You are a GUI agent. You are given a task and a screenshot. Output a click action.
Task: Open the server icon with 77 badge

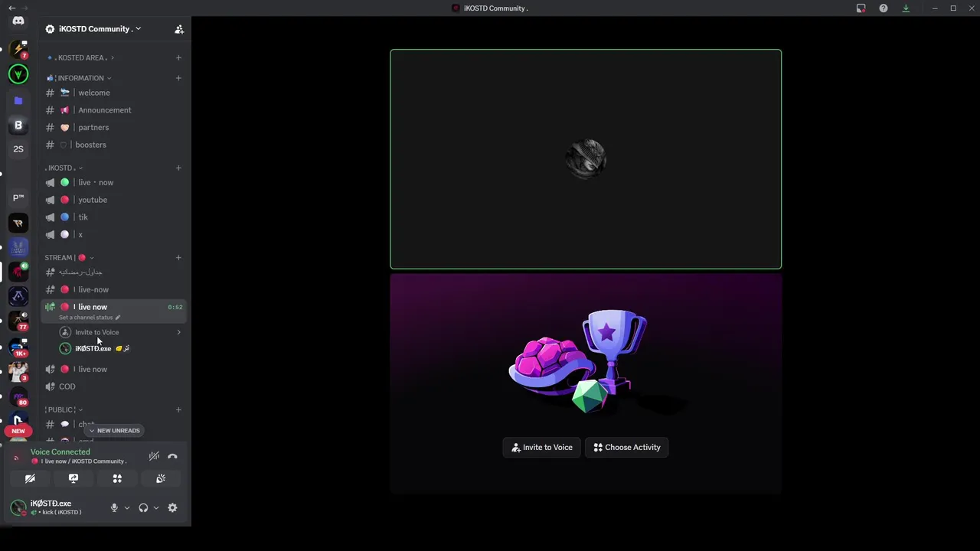coord(18,321)
